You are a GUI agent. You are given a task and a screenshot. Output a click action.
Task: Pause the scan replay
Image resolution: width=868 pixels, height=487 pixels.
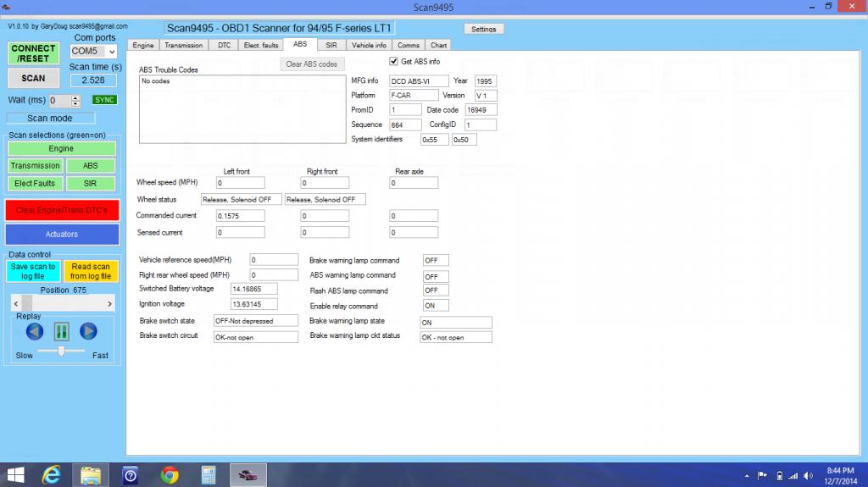click(61, 331)
